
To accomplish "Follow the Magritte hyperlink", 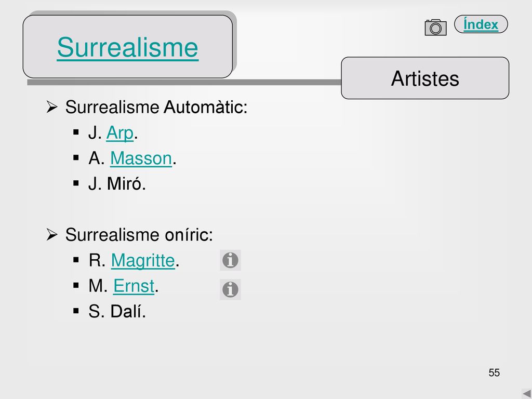I will (143, 261).
